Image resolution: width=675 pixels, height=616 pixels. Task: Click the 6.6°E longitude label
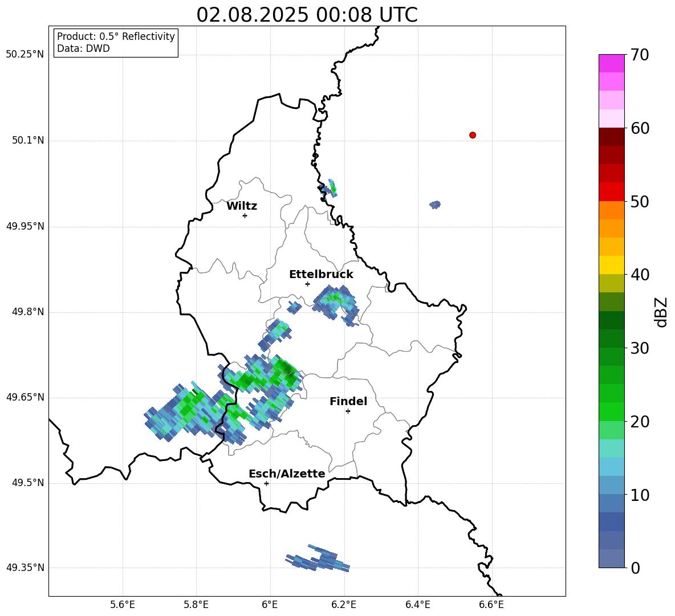tap(491, 605)
